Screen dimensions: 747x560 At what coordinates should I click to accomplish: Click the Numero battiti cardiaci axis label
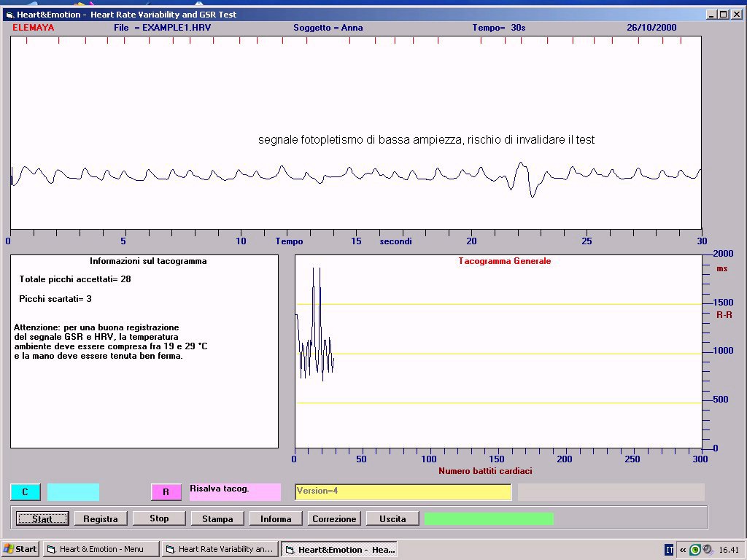pos(485,471)
